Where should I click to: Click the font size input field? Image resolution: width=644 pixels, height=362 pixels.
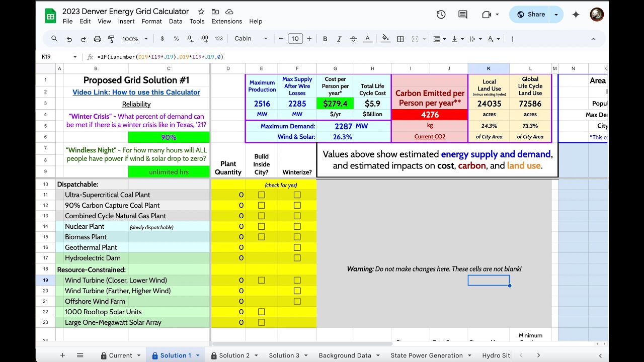click(x=295, y=39)
